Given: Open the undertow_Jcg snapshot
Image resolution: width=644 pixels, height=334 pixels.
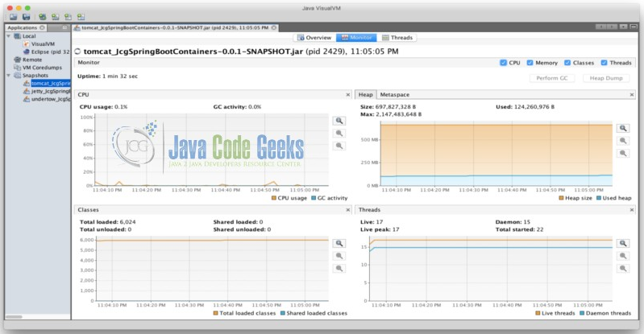Looking at the screenshot, I should click(47, 99).
